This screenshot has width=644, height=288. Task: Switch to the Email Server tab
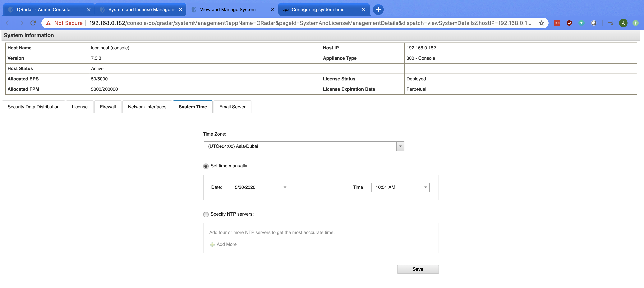click(x=232, y=107)
